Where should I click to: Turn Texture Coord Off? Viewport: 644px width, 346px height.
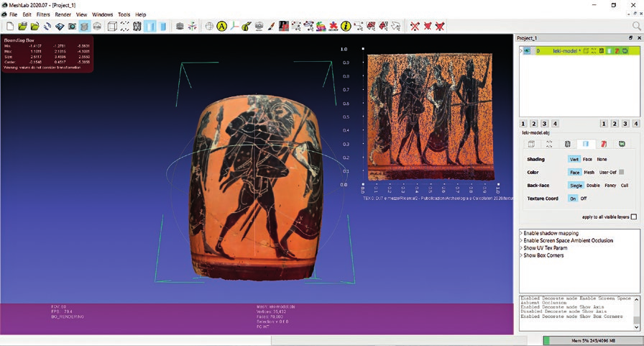click(x=583, y=199)
